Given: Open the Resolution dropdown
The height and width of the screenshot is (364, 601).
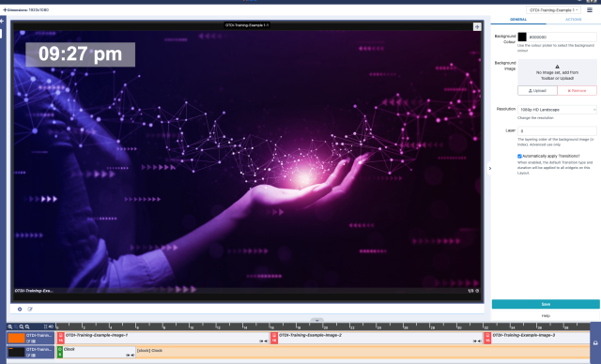Looking at the screenshot, I should pos(557,110).
